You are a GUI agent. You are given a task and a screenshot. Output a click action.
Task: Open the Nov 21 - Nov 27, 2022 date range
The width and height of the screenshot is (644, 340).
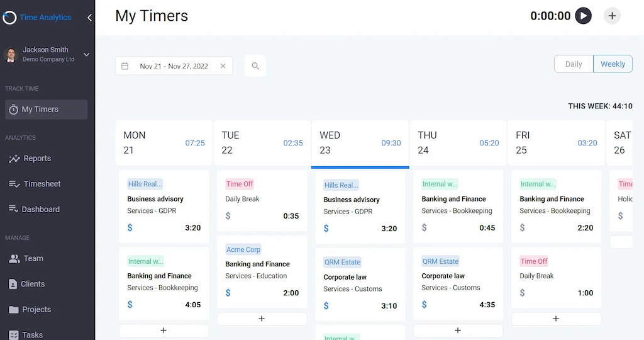point(174,66)
